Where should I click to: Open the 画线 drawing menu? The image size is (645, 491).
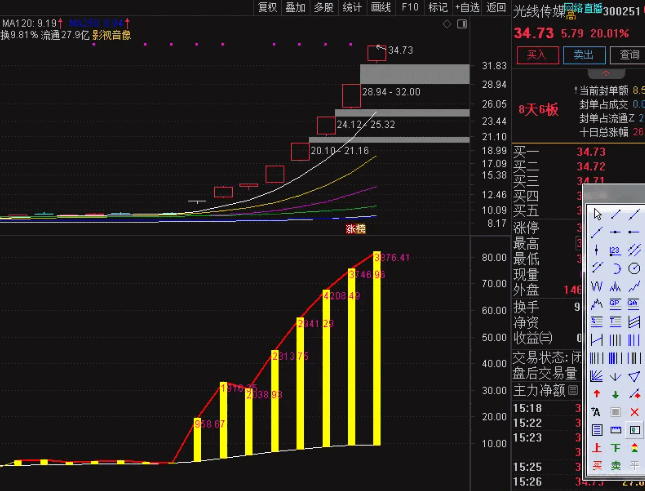pyautogui.click(x=381, y=7)
